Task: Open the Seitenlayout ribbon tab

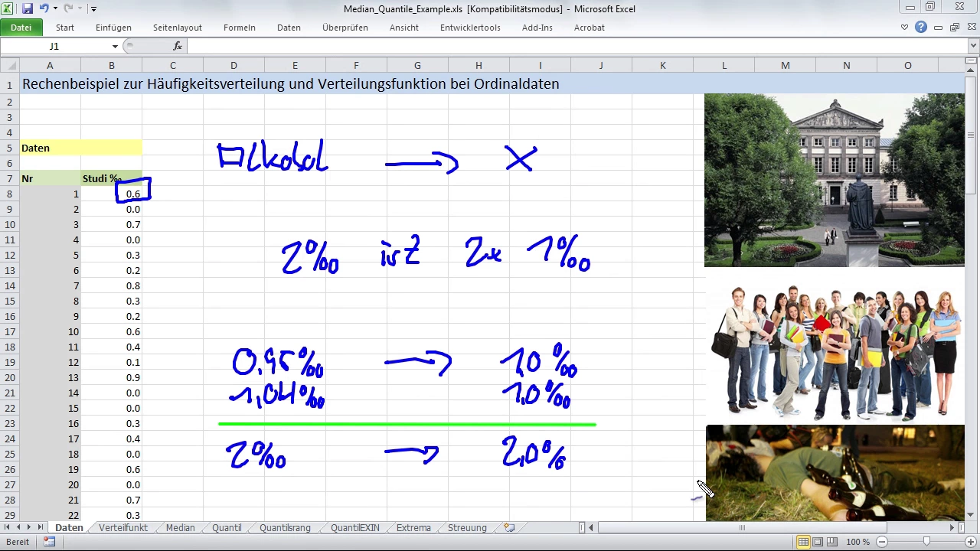Action: [178, 28]
